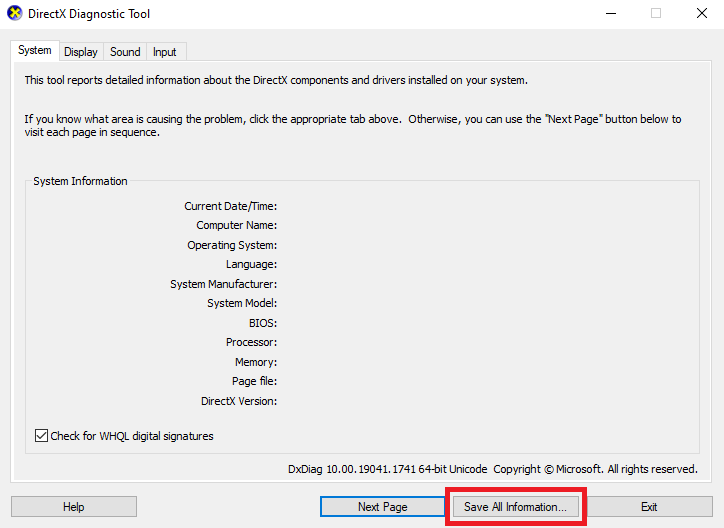Click the DirectX Version label

239,401
